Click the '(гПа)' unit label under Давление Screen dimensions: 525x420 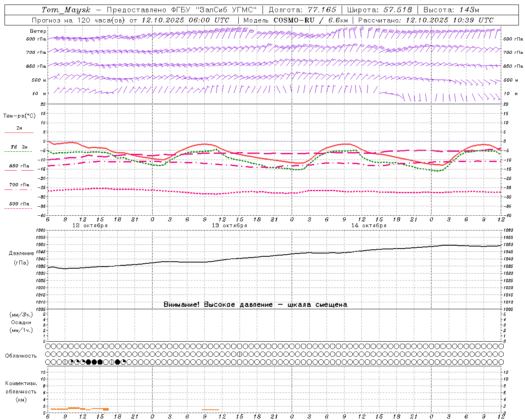pyautogui.click(x=21, y=263)
